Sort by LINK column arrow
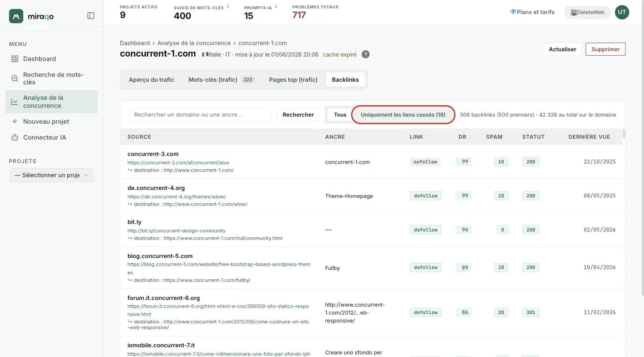 tap(427, 137)
